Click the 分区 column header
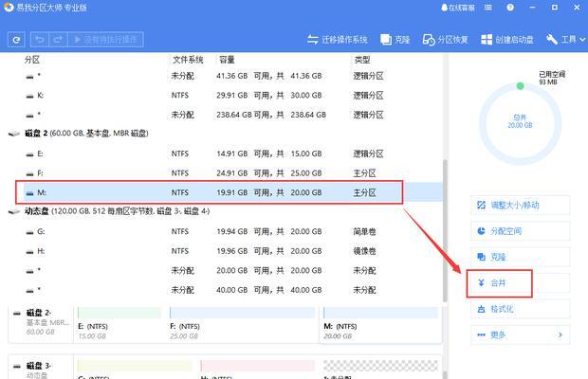This screenshot has height=379, width=588. coord(32,60)
